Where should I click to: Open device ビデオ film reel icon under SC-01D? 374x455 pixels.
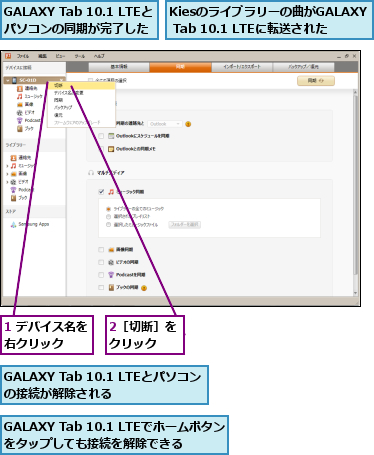click(x=20, y=113)
